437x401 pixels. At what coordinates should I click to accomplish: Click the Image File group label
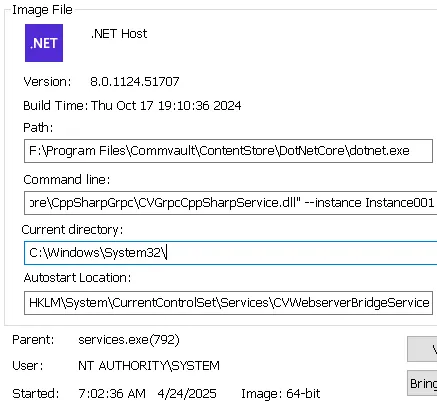pyautogui.click(x=42, y=10)
